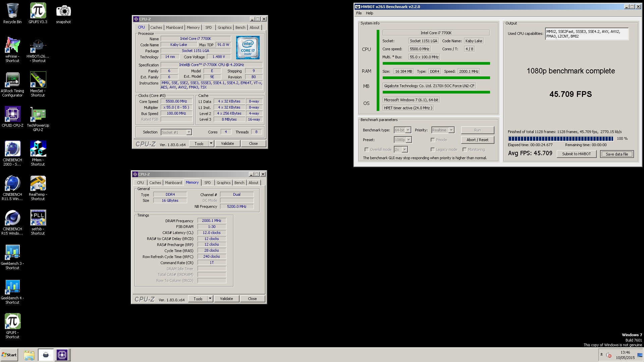The width and height of the screenshot is (644, 362).
Task: Open About tab in bottom CPU-Z
Action: point(254,183)
